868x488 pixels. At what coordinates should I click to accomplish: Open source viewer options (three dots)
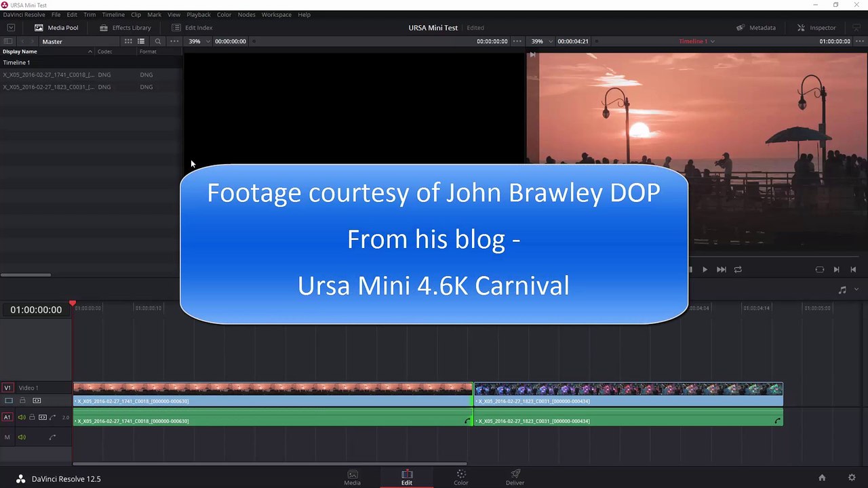517,41
